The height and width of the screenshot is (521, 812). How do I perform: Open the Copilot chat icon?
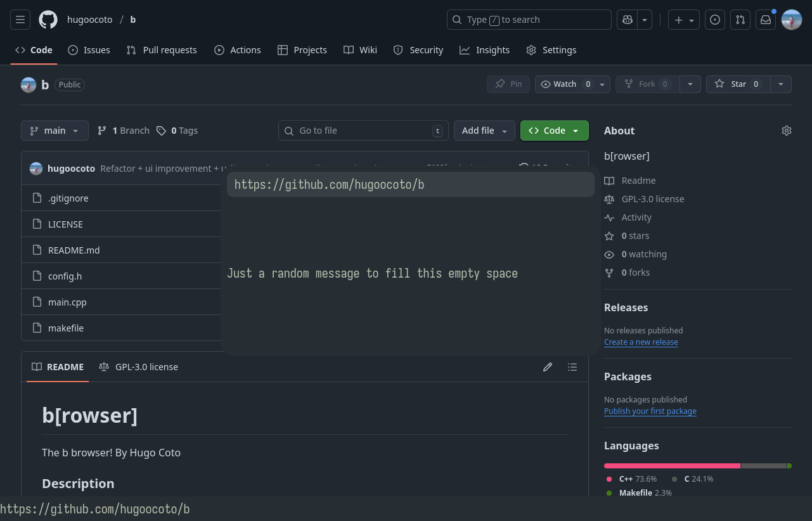(x=627, y=20)
